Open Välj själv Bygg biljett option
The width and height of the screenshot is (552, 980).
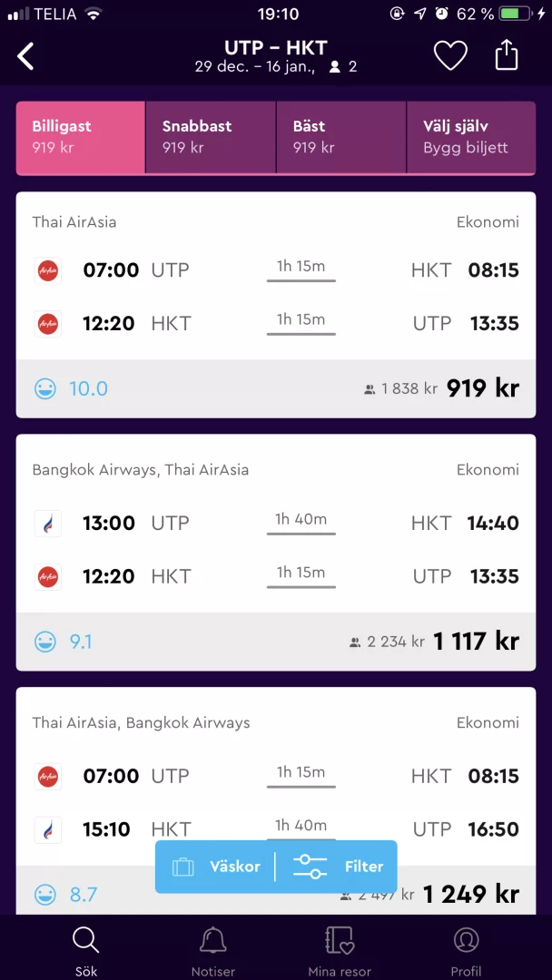pos(470,137)
